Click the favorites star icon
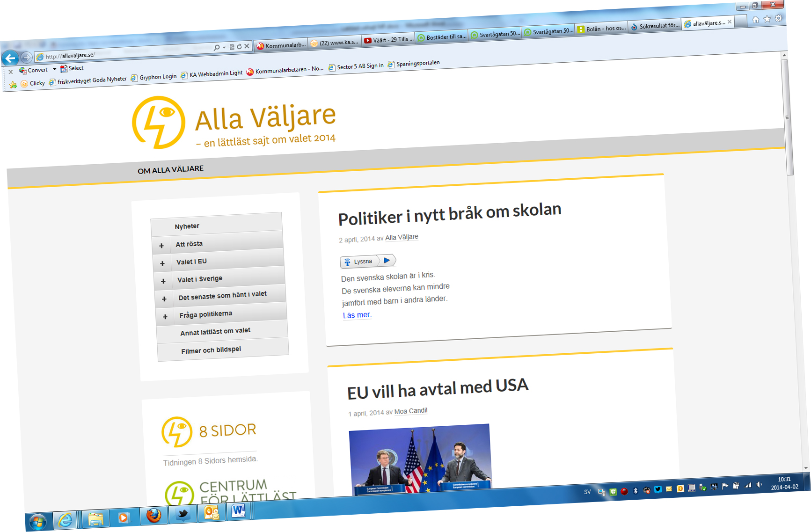Image resolution: width=811 pixels, height=532 pixels. [x=767, y=19]
